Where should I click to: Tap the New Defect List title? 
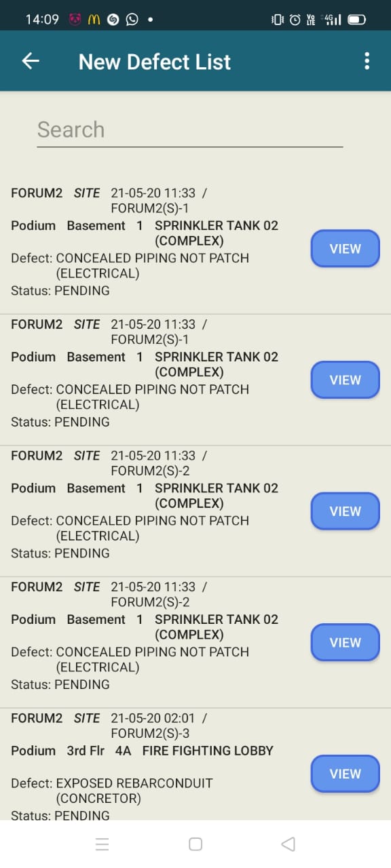click(155, 62)
